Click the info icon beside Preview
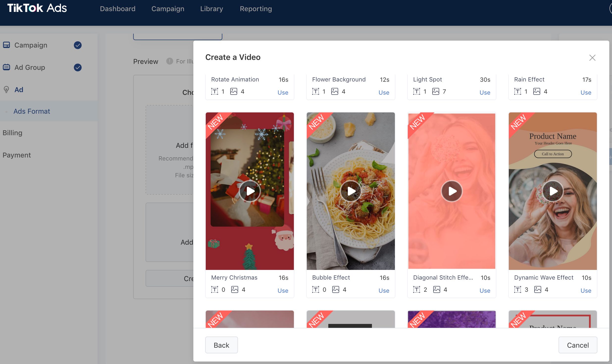The width and height of the screenshot is (612, 364). click(x=170, y=61)
